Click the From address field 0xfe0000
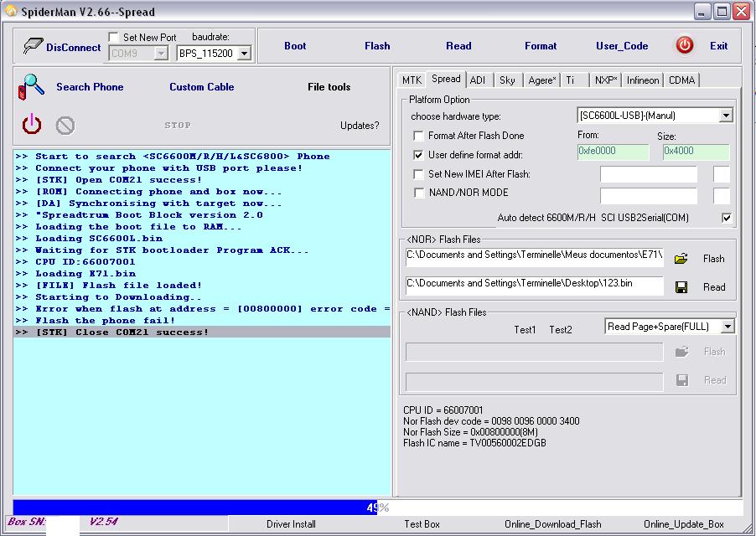This screenshot has height=536, width=756. click(613, 152)
